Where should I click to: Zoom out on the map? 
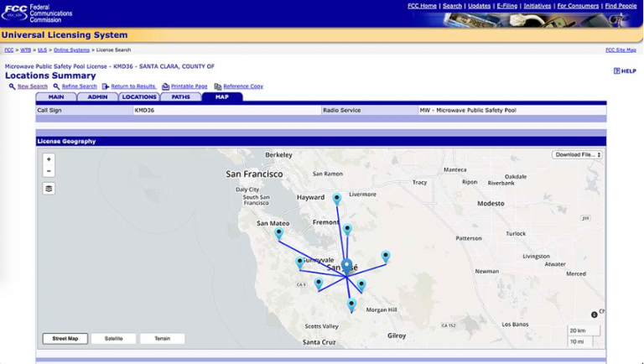[x=49, y=171]
